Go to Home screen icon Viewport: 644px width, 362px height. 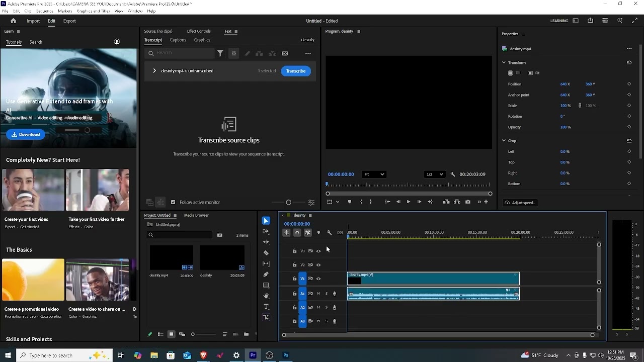pyautogui.click(x=13, y=21)
